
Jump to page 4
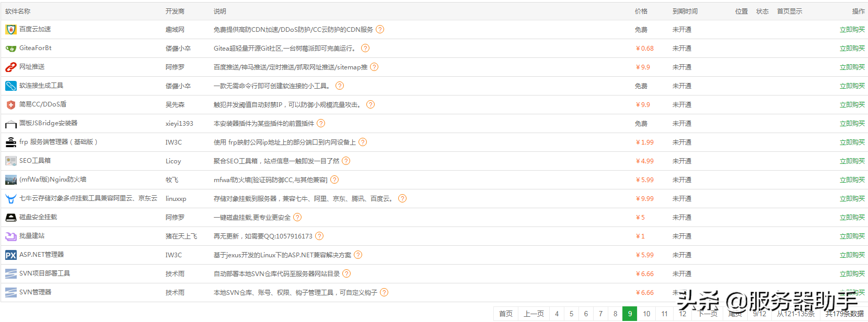[557, 314]
